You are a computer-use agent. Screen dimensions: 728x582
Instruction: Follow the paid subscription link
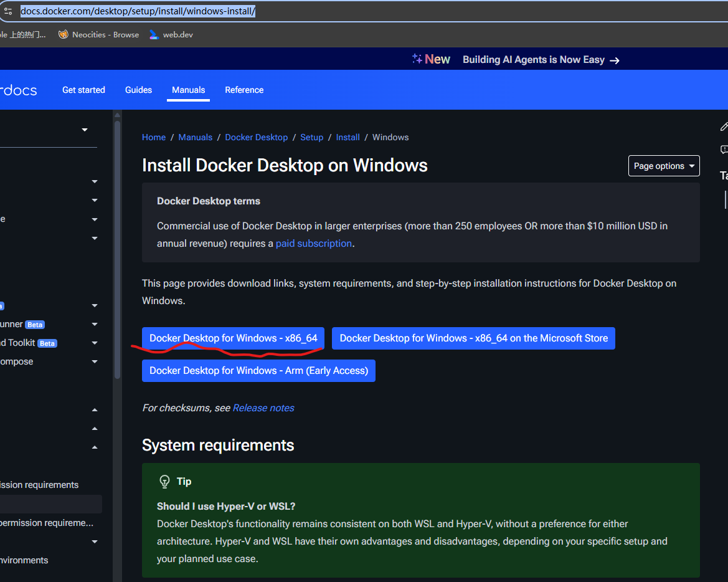(x=314, y=244)
